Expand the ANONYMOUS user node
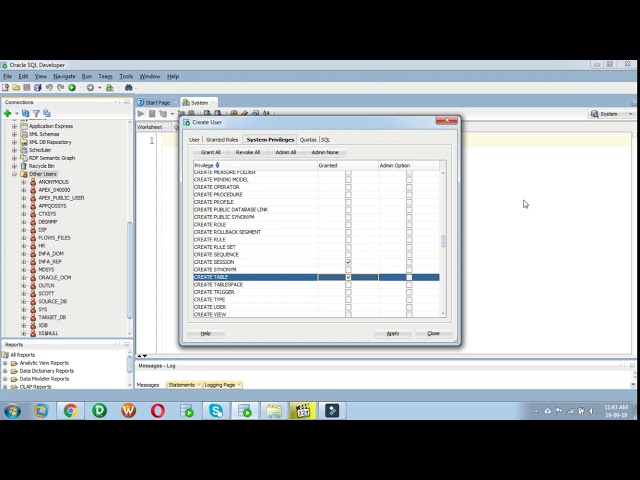Viewport: 640px width, 480px height. pyautogui.click(x=24, y=182)
